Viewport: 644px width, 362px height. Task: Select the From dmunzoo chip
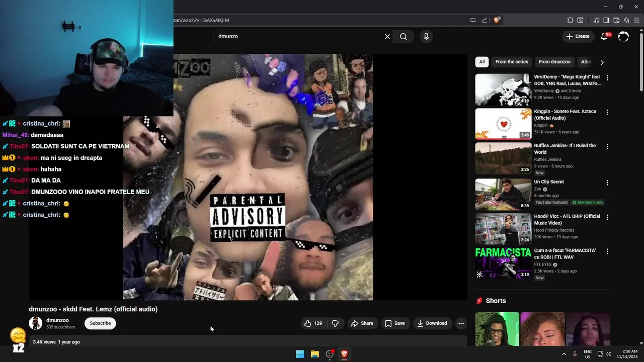(554, 62)
